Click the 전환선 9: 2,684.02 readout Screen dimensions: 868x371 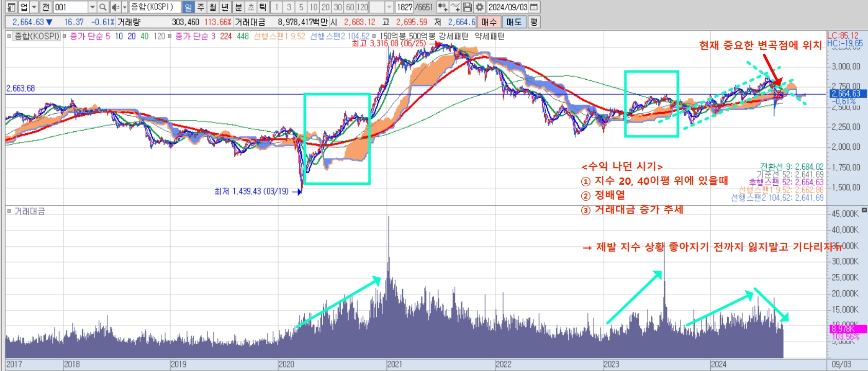[792, 167]
